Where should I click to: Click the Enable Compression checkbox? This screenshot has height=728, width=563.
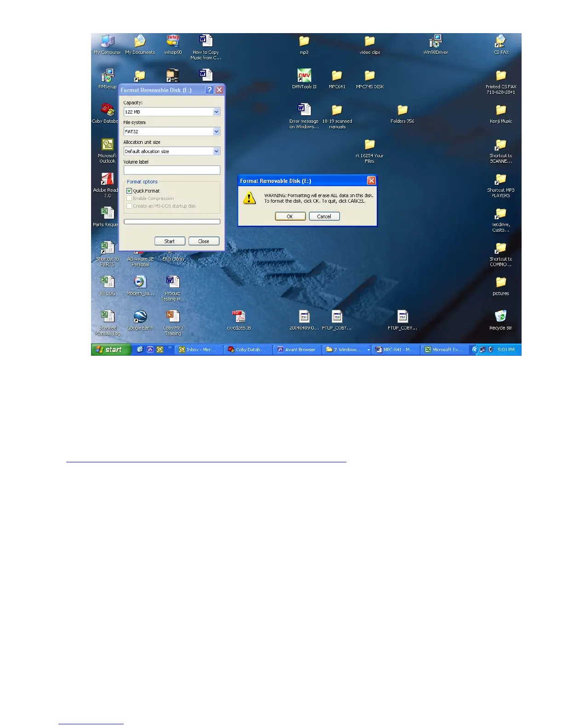130,199
